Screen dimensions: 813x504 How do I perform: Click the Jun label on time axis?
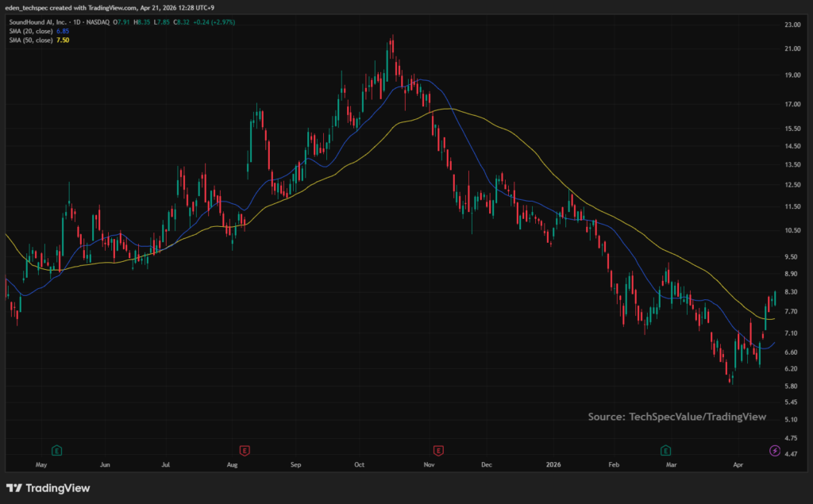pyautogui.click(x=105, y=464)
